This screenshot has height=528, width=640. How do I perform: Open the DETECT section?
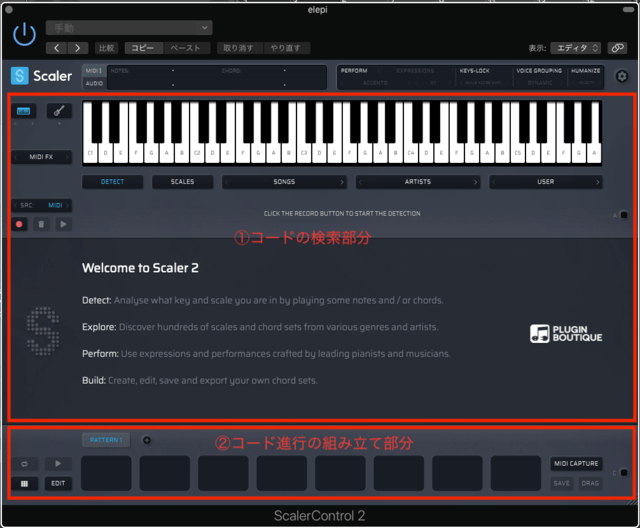[113, 182]
